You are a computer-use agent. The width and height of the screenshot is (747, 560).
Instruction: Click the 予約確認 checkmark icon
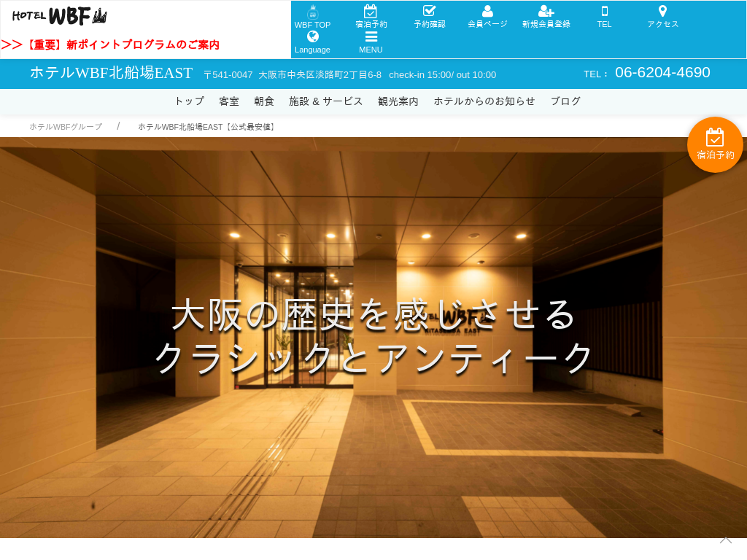click(429, 10)
